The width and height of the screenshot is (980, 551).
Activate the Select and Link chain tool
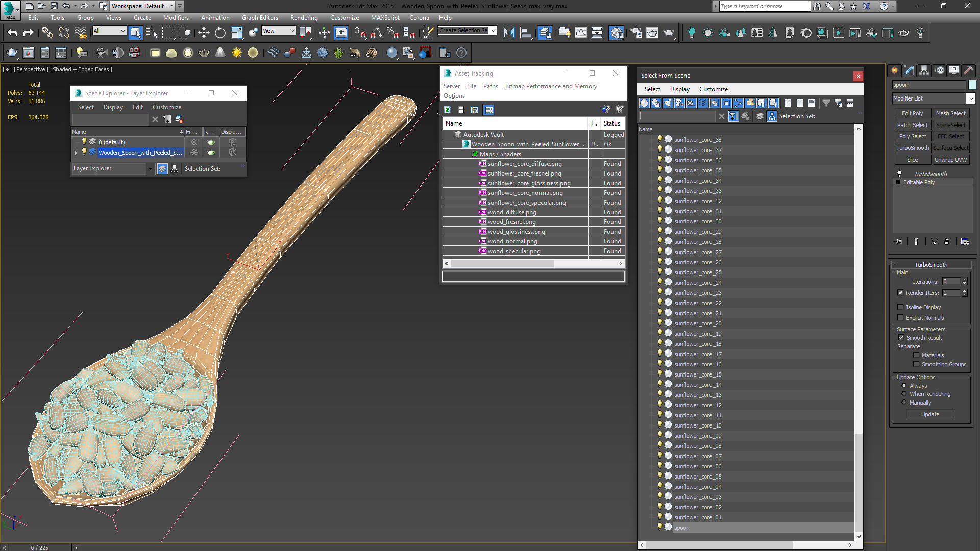[x=47, y=33]
